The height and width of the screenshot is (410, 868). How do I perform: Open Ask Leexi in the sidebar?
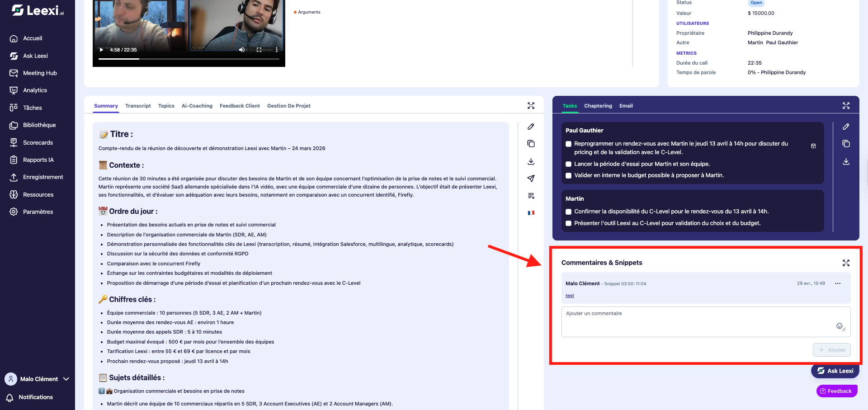(35, 56)
